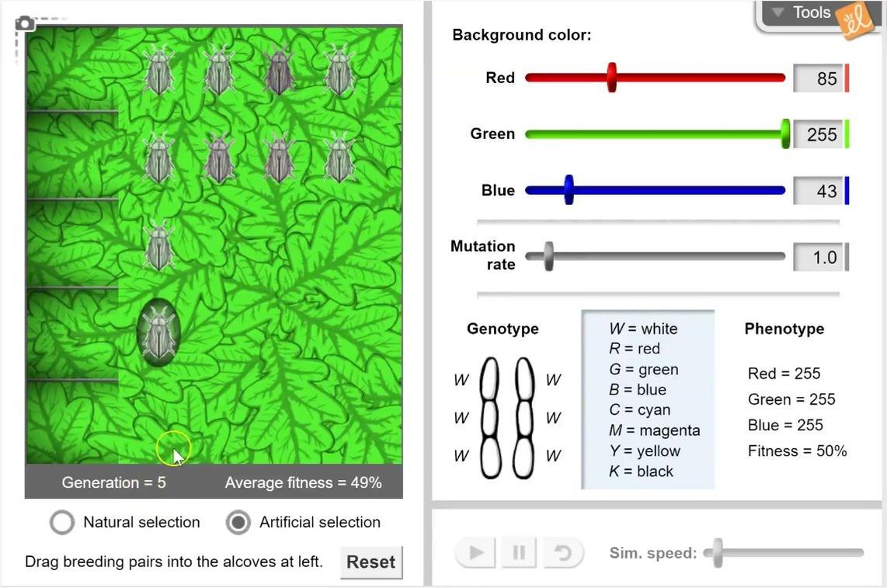The height and width of the screenshot is (588, 887).
Task: Click the right chromosome in Genotype diagram
Action: click(524, 418)
